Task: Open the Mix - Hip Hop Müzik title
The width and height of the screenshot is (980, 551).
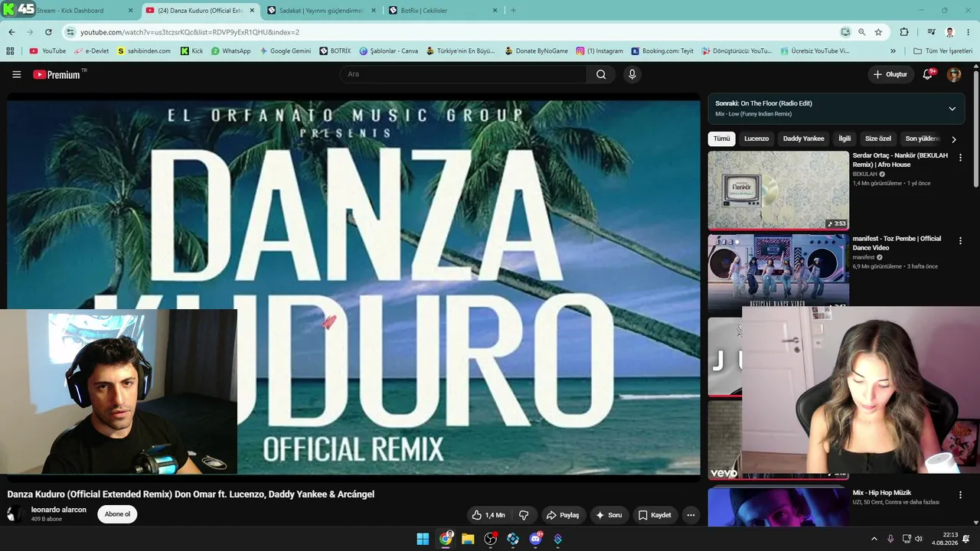Action: 882,493
